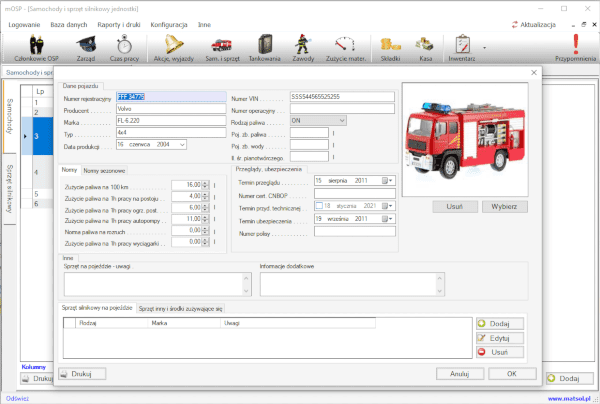Click the Producent field with Volvo

point(171,109)
